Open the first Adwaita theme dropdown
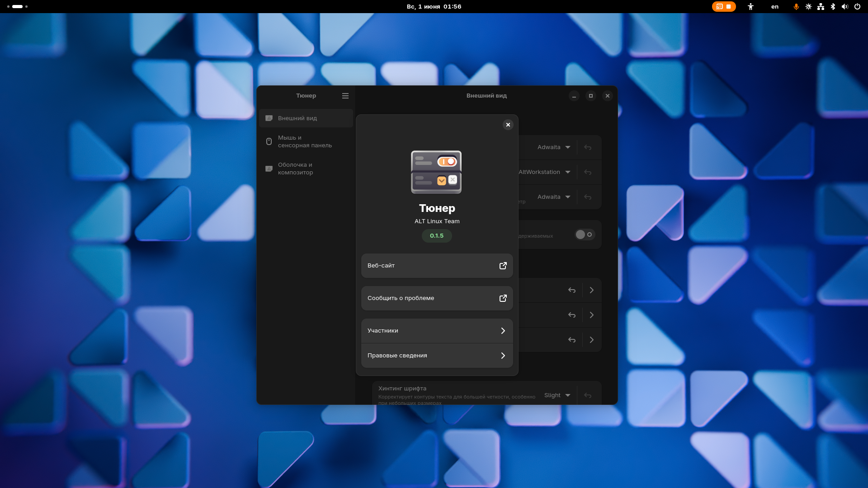 tap(554, 147)
